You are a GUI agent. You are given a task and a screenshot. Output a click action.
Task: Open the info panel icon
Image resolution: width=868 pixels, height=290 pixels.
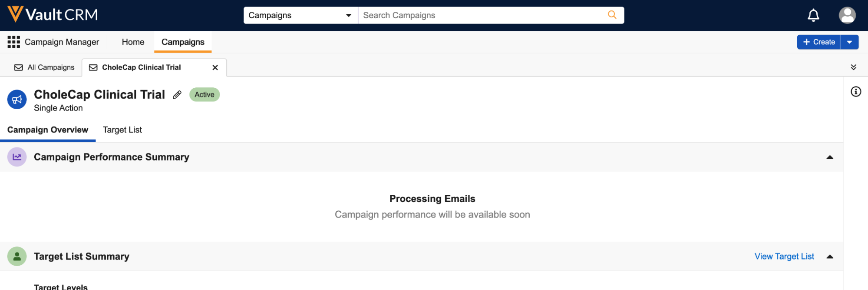855,92
